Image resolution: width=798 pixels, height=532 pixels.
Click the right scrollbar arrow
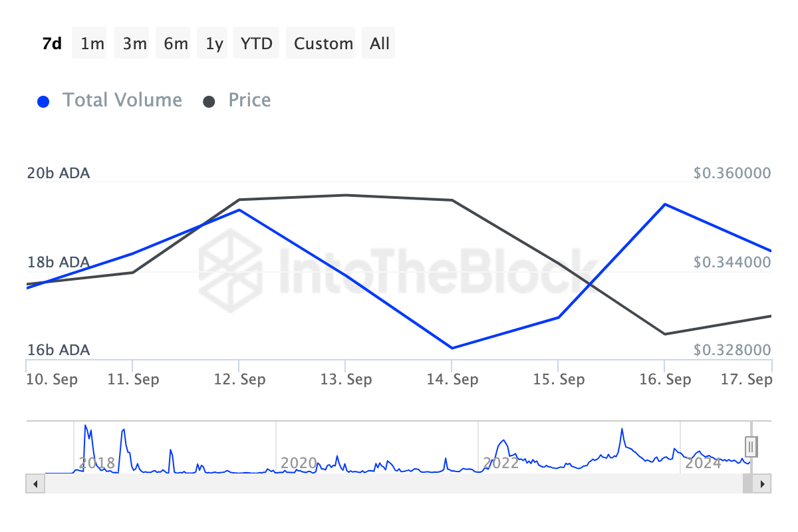[x=763, y=483]
